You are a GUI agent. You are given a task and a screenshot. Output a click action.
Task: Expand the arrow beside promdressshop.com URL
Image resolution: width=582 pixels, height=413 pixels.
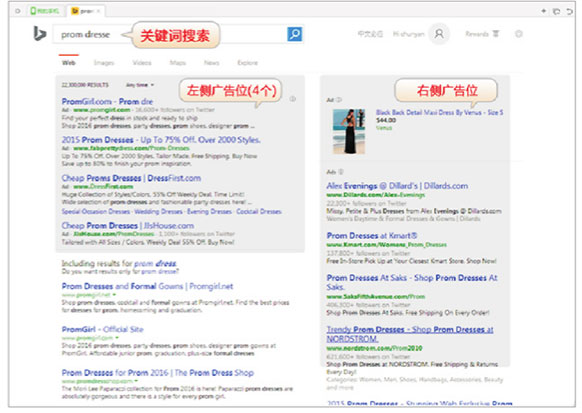point(136,381)
